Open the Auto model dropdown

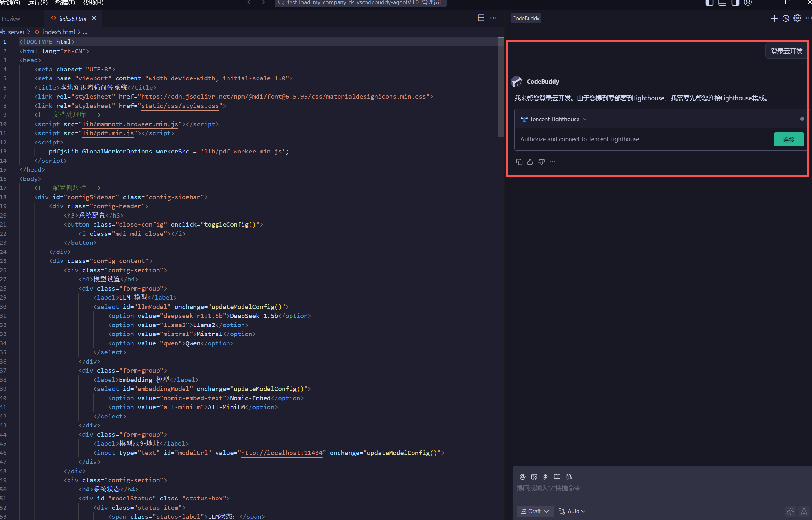point(572,511)
